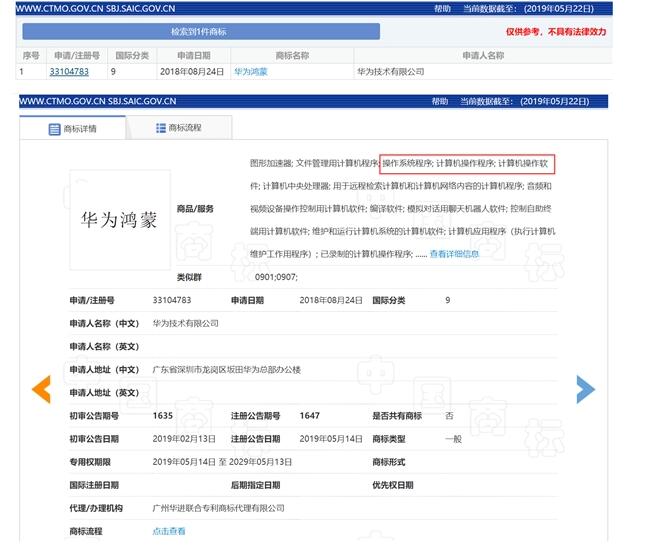Open registration number 33104783 link

point(69,71)
